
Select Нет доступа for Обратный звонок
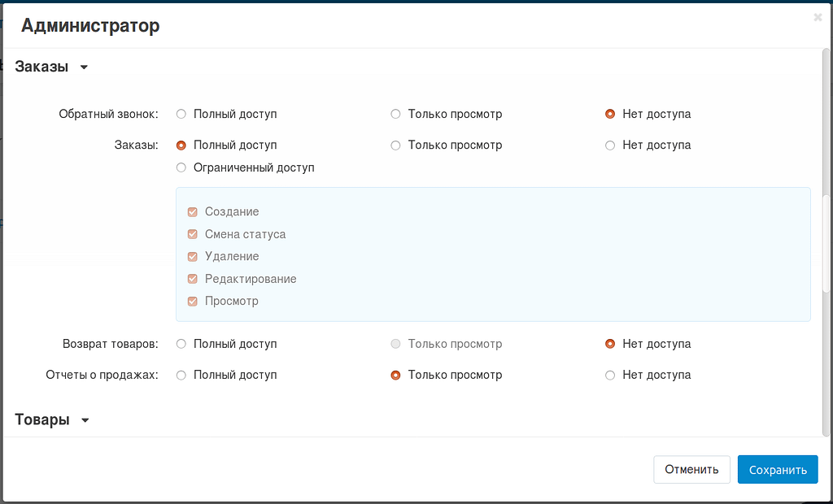pyautogui.click(x=610, y=114)
